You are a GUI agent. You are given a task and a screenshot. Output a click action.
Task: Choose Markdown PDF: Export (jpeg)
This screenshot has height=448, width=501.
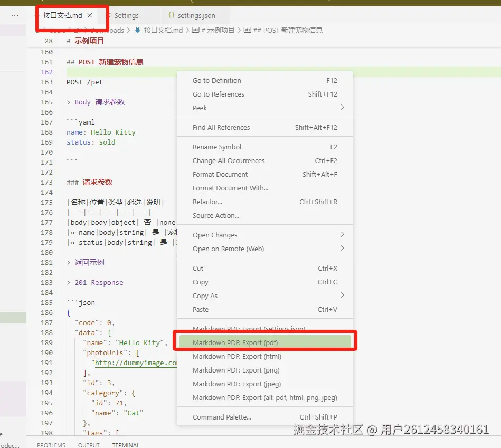coord(265,384)
